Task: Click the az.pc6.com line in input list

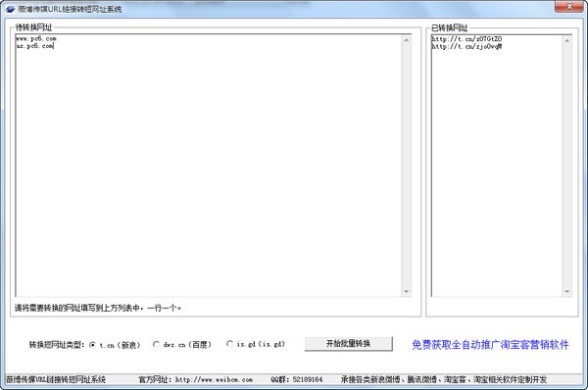Action: [35, 46]
